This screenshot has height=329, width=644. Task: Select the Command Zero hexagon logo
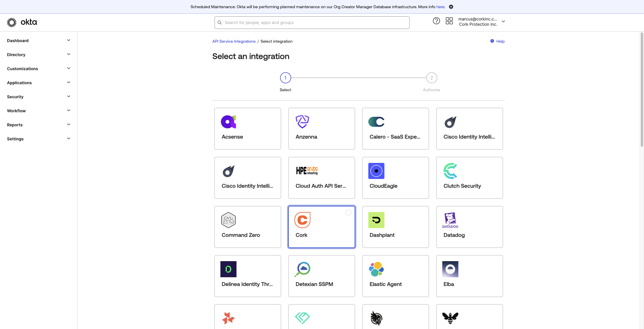click(228, 220)
